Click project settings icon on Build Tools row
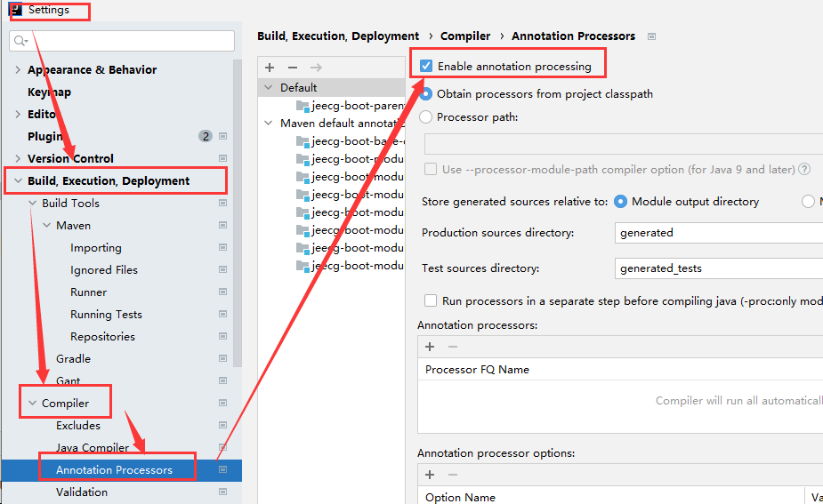The width and height of the screenshot is (823, 504). coord(223,203)
